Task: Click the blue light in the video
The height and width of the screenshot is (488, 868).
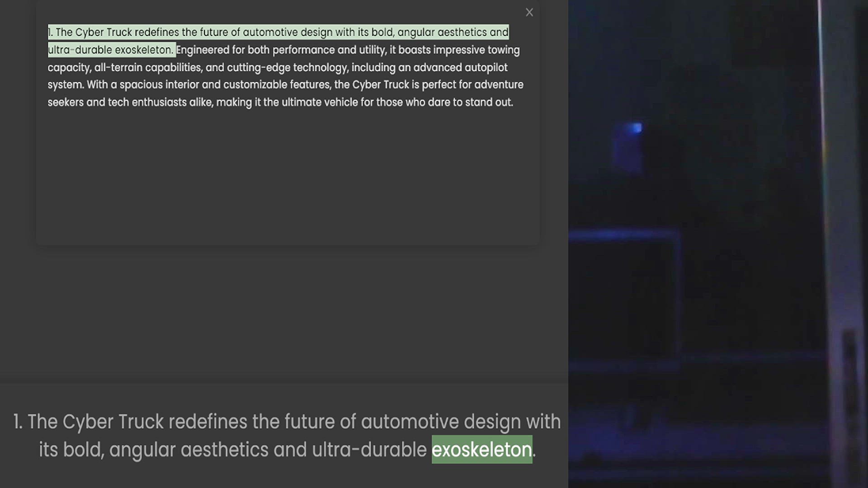Action: [636, 129]
